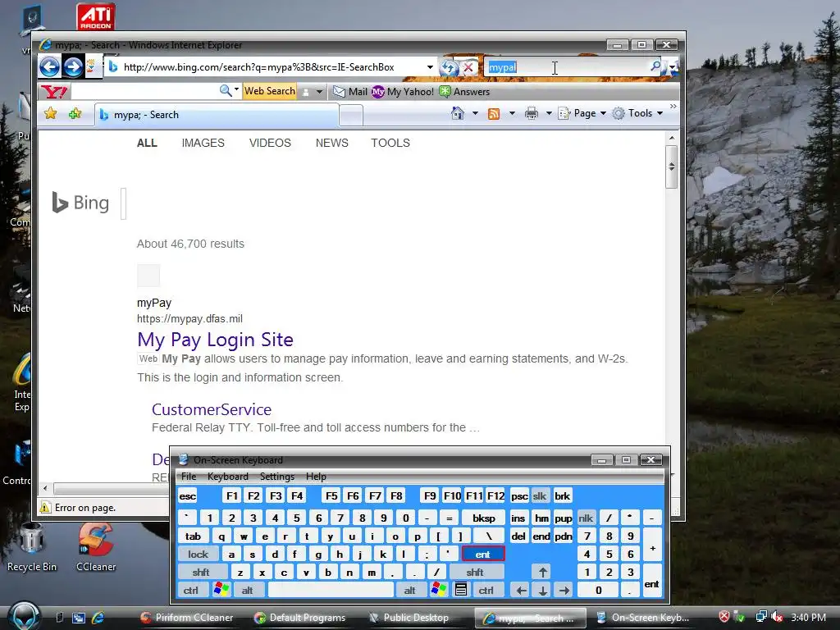
Task: Open the CustomerService result link
Action: pyautogui.click(x=212, y=409)
